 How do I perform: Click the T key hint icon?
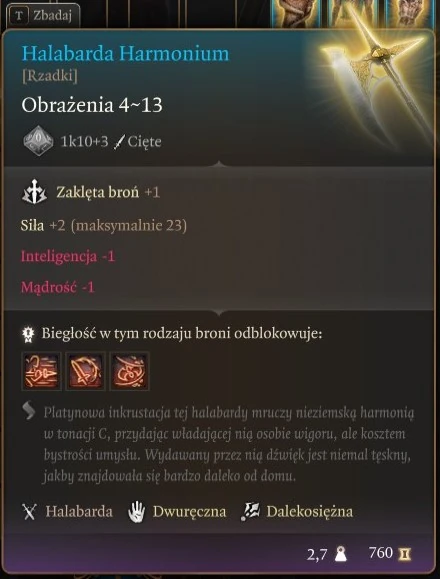click(x=19, y=16)
